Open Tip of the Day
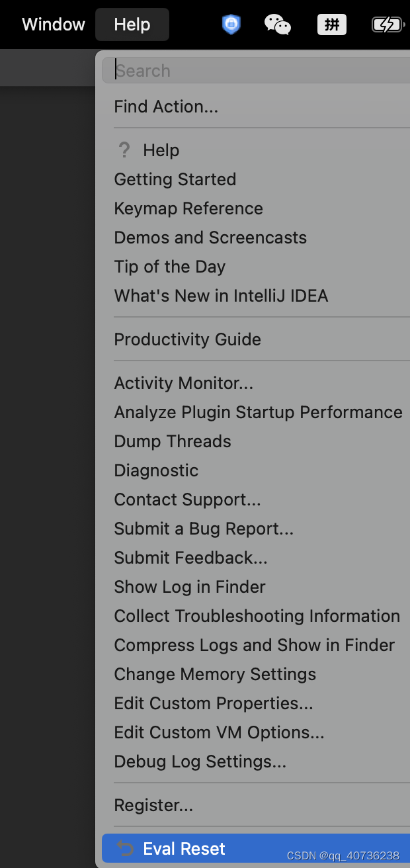The image size is (410, 868). [x=170, y=267]
